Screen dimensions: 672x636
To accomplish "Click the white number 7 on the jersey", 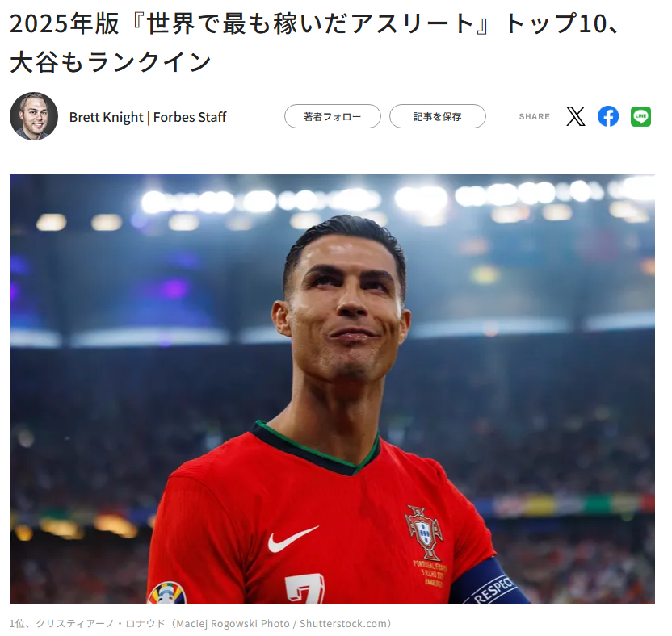I will coord(305,589).
